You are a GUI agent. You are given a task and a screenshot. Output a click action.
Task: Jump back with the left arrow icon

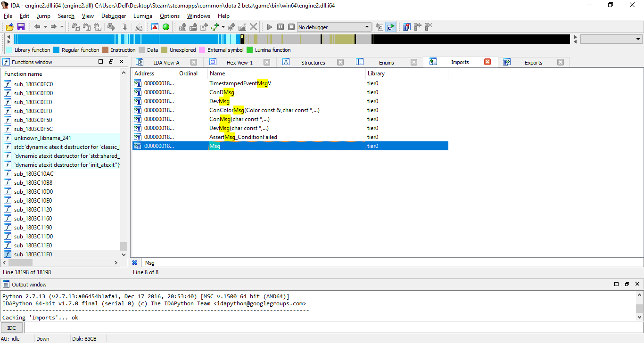pos(37,27)
